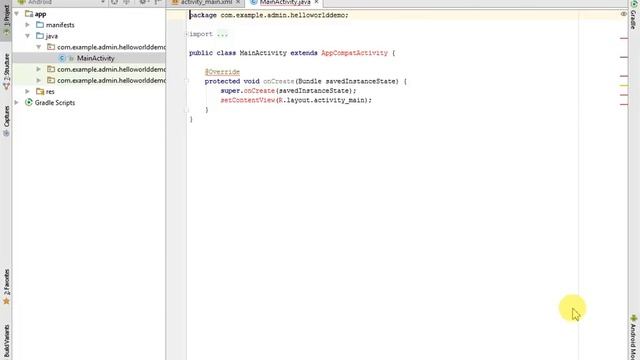The height and width of the screenshot is (360, 640).
Task: Open the Android Model tool window
Action: pos(633,337)
